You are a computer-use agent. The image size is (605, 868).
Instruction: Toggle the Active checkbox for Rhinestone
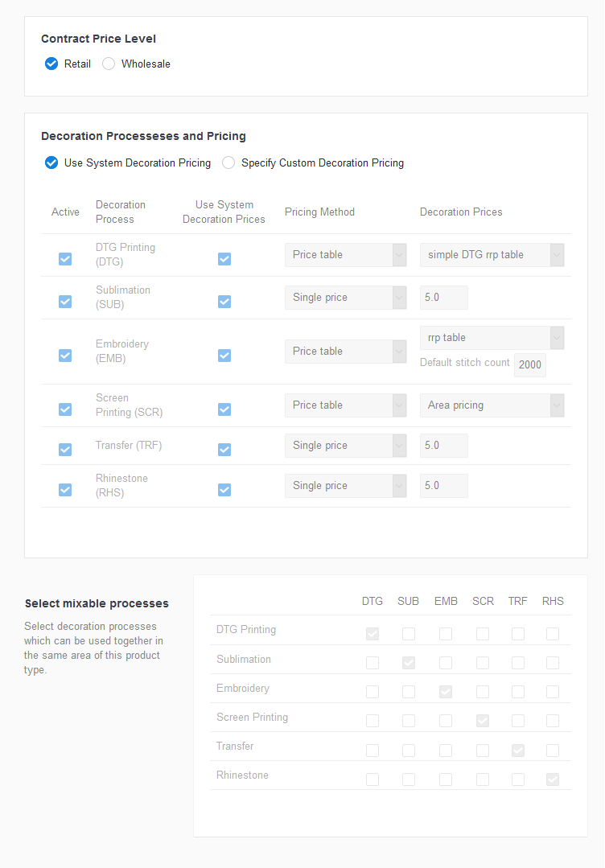tap(64, 489)
